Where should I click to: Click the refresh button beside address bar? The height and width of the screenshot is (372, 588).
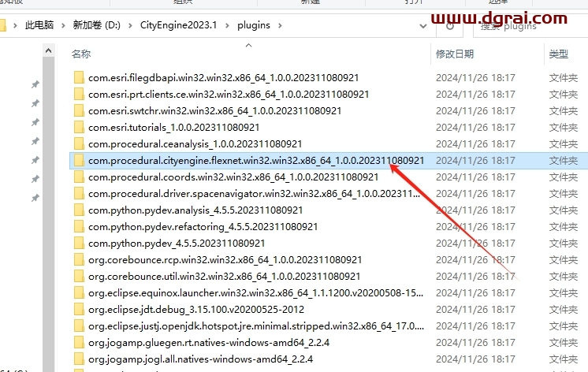click(x=450, y=26)
